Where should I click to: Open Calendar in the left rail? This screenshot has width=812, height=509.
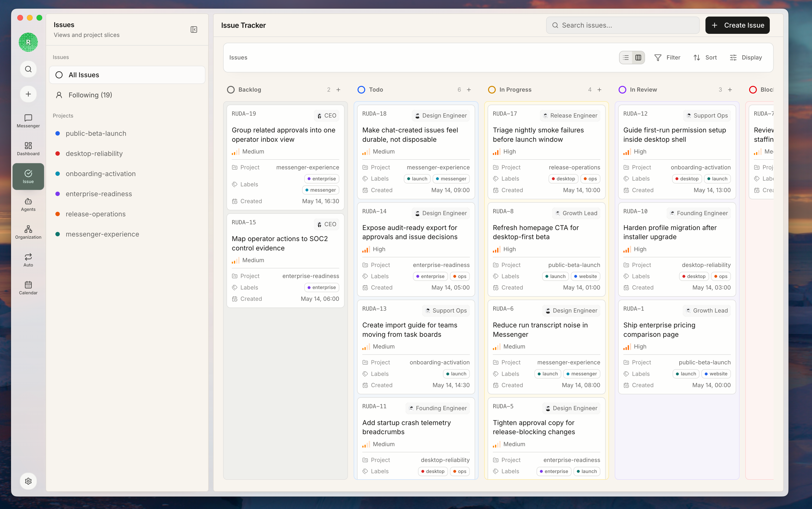[28, 288]
